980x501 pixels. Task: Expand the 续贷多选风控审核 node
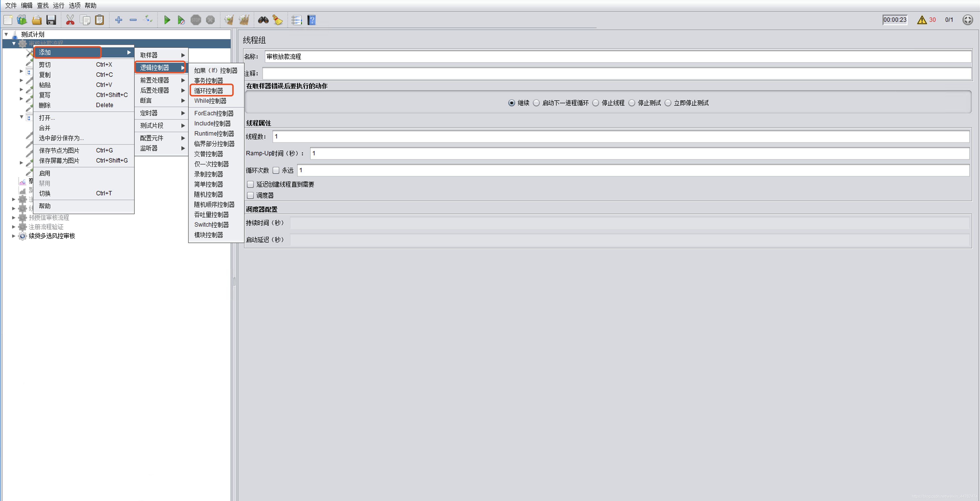pyautogui.click(x=13, y=236)
